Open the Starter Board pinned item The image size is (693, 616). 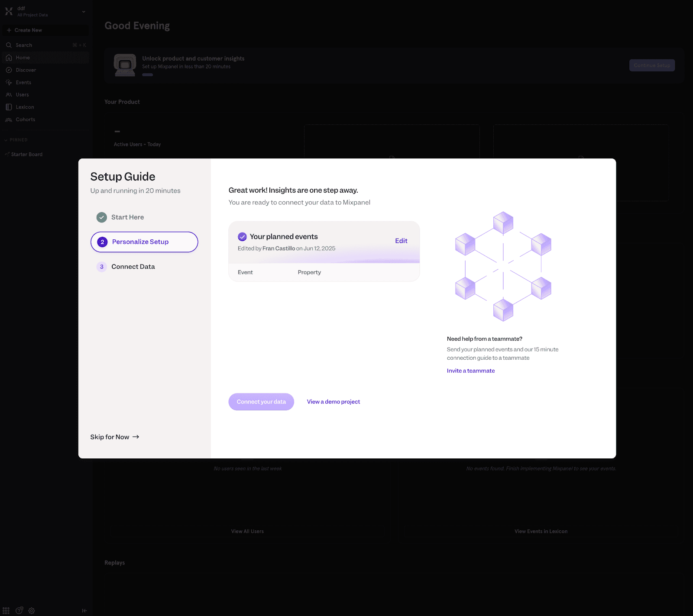pyautogui.click(x=27, y=155)
